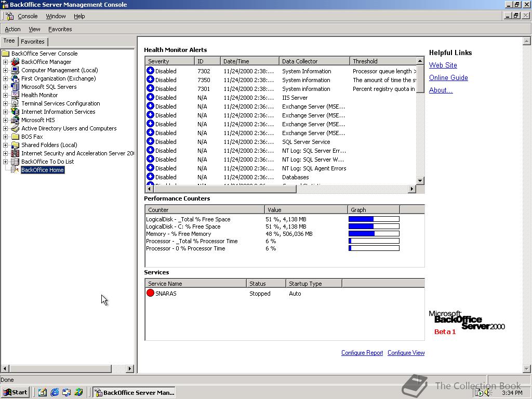Click the Terminal Services Configuration icon
Viewport: 532px width, 399px height.
[15, 103]
